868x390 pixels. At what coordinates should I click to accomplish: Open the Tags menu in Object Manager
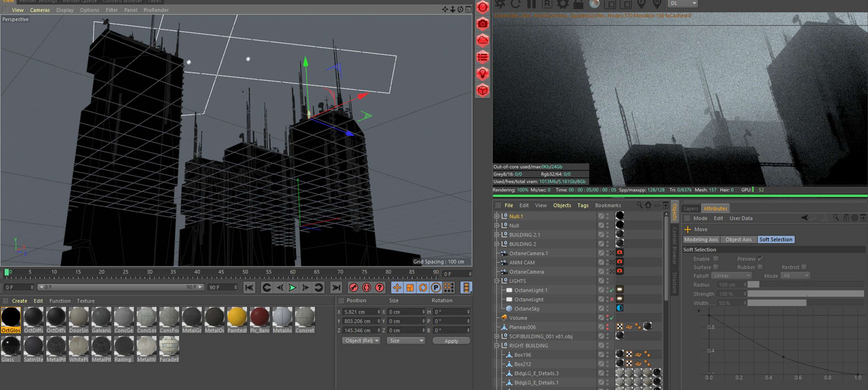pyautogui.click(x=583, y=205)
